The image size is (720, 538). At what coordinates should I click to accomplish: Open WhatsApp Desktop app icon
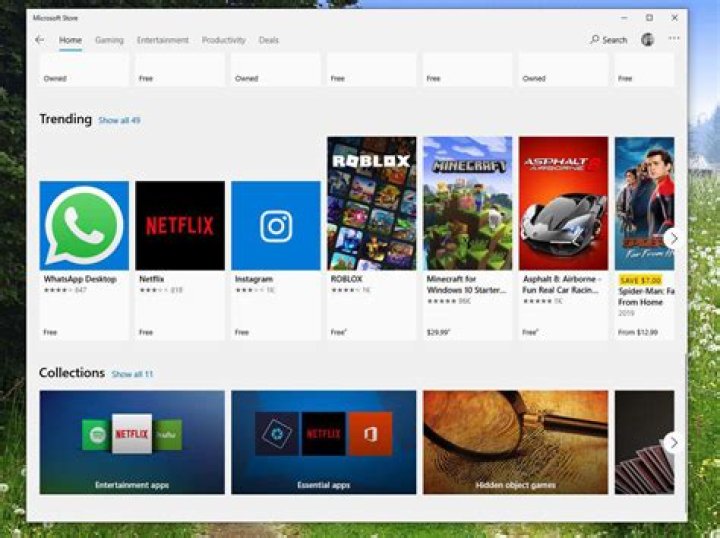[x=84, y=225]
